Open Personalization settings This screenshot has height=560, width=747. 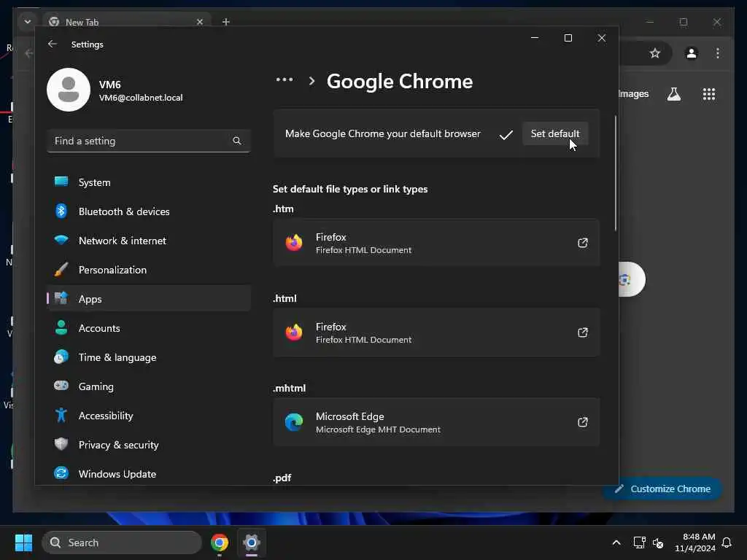(x=149, y=270)
